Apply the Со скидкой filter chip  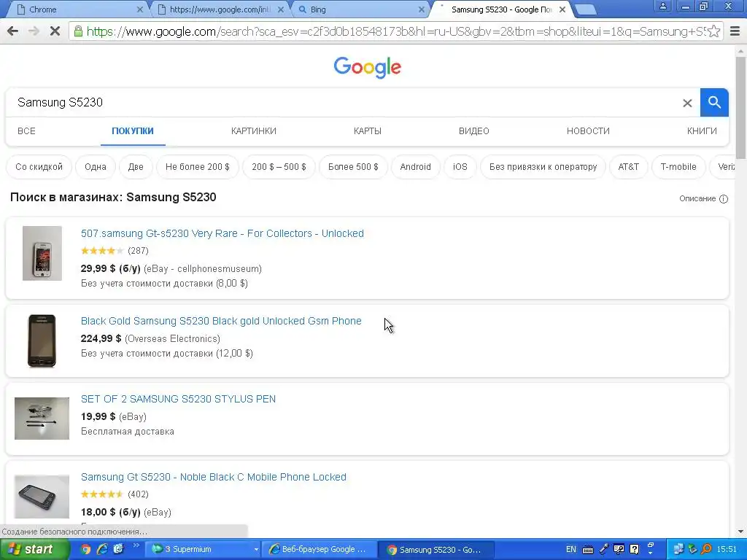tap(39, 167)
